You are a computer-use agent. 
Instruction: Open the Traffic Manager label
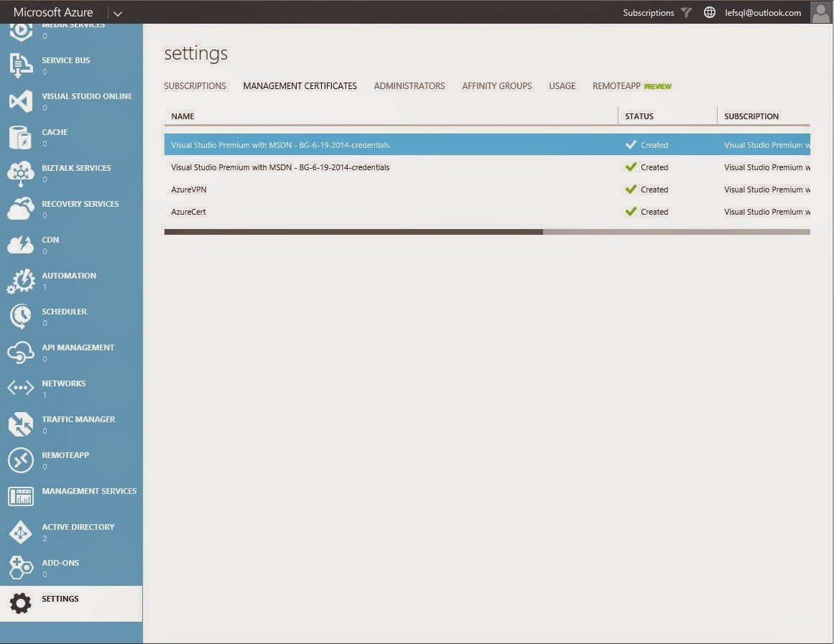click(x=79, y=419)
